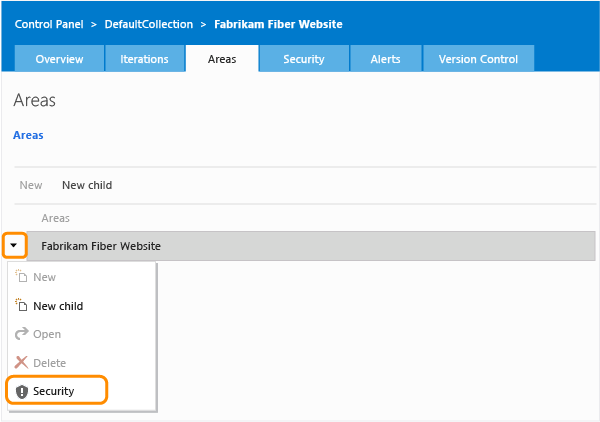Choose New label in context menu

click(45, 277)
